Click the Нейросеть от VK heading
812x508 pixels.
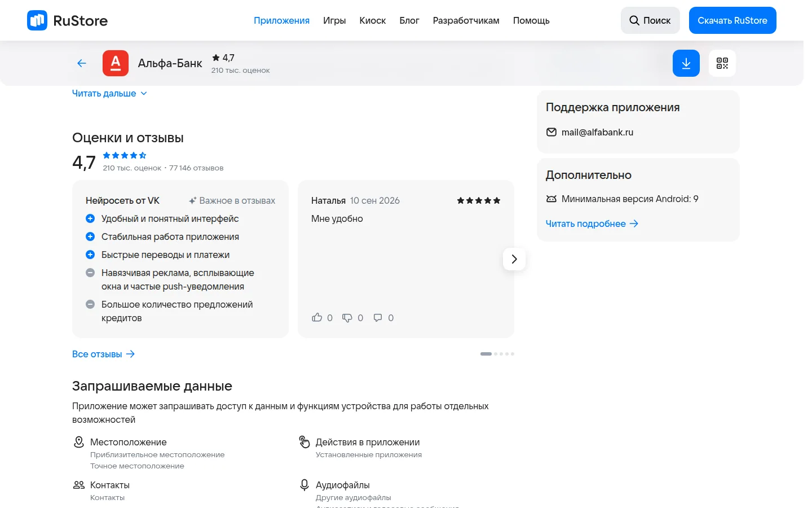(122, 200)
